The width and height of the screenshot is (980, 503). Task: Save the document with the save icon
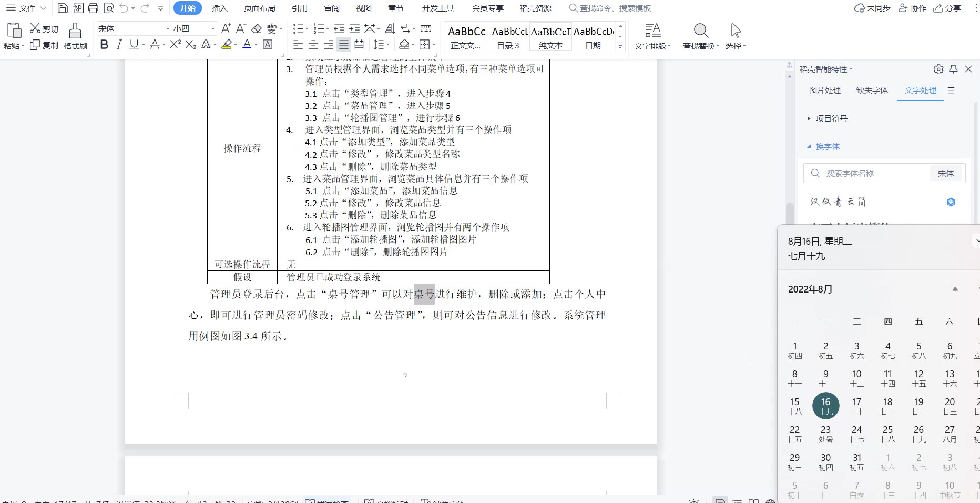pos(63,8)
